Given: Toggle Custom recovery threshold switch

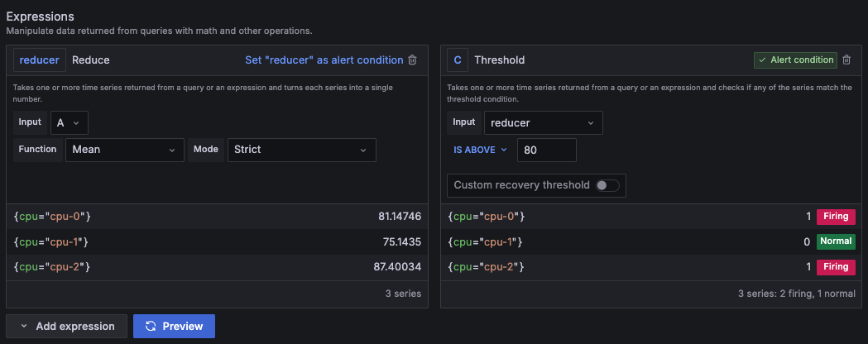Looking at the screenshot, I should (x=607, y=185).
